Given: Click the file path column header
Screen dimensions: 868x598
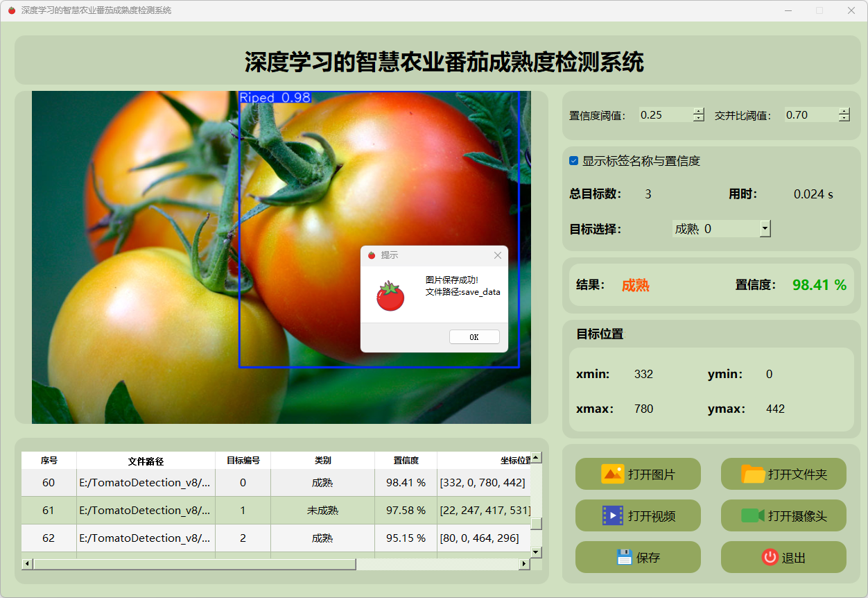Looking at the screenshot, I should 146,461.
